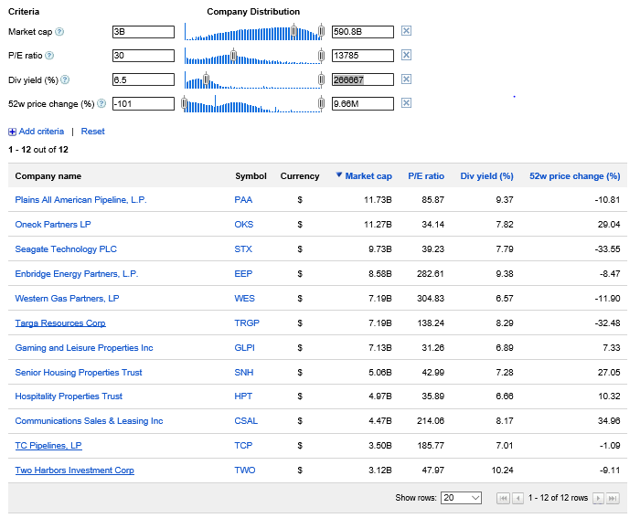Open help icon next to Market cap
Viewport: 640px width, 518px height.
[x=59, y=32]
